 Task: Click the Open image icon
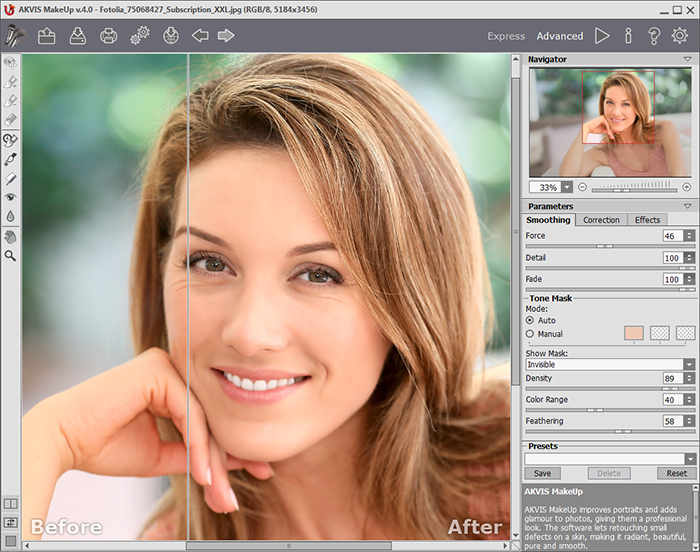47,36
